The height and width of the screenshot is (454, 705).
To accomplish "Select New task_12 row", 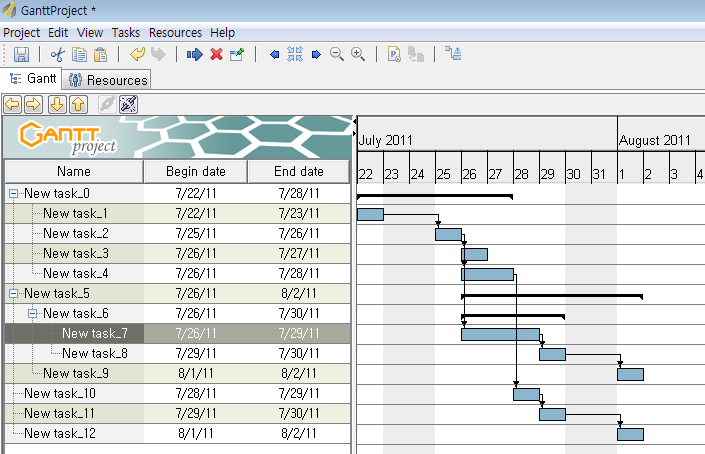I will [x=178, y=433].
